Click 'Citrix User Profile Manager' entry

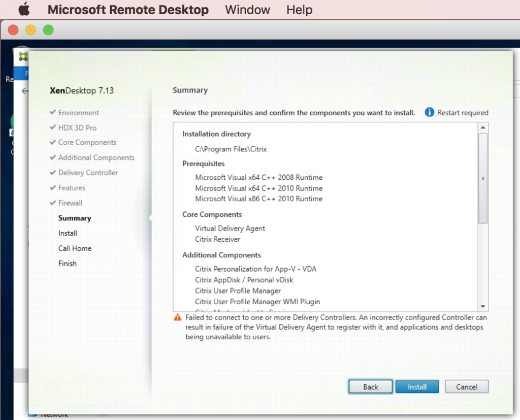coord(238,291)
